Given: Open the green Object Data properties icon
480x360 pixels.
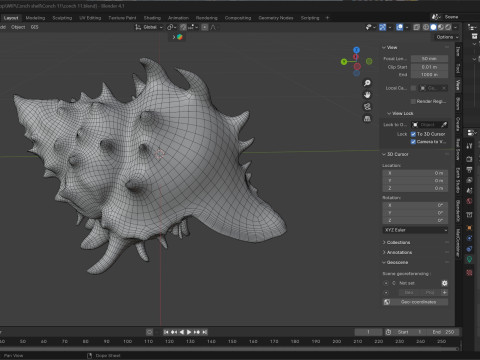Looking at the screenshot, I should point(469,259).
